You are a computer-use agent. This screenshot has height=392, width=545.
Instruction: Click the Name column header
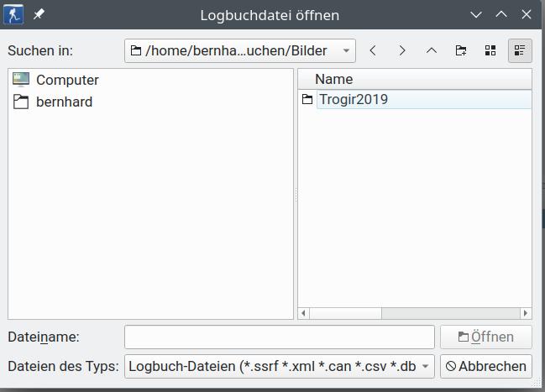tap(415, 79)
